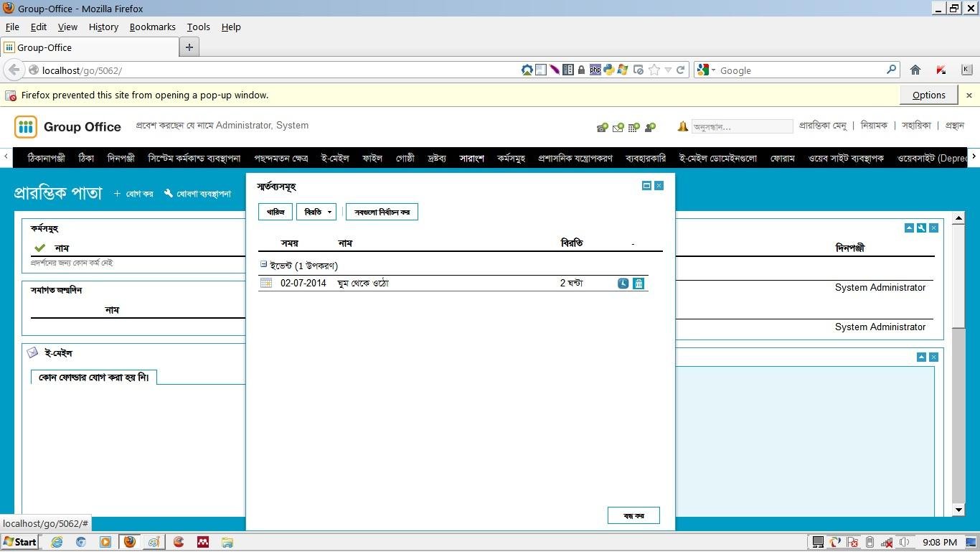Click the add new phone note icon
980x557 pixels.
pos(601,126)
